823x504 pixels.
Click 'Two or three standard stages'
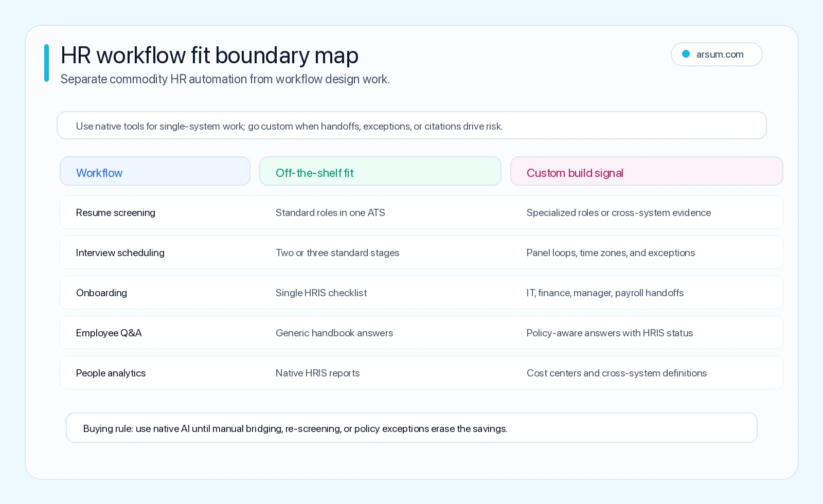337,253
